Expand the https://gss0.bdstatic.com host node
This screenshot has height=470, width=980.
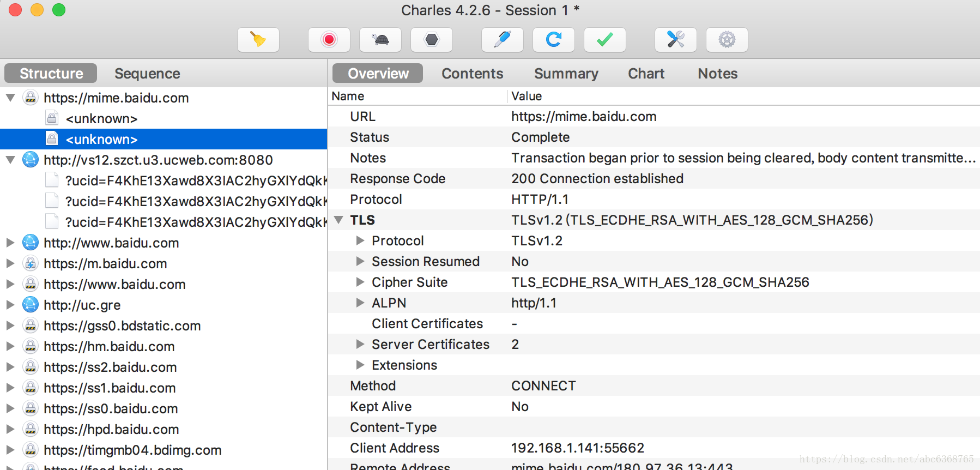(x=10, y=326)
